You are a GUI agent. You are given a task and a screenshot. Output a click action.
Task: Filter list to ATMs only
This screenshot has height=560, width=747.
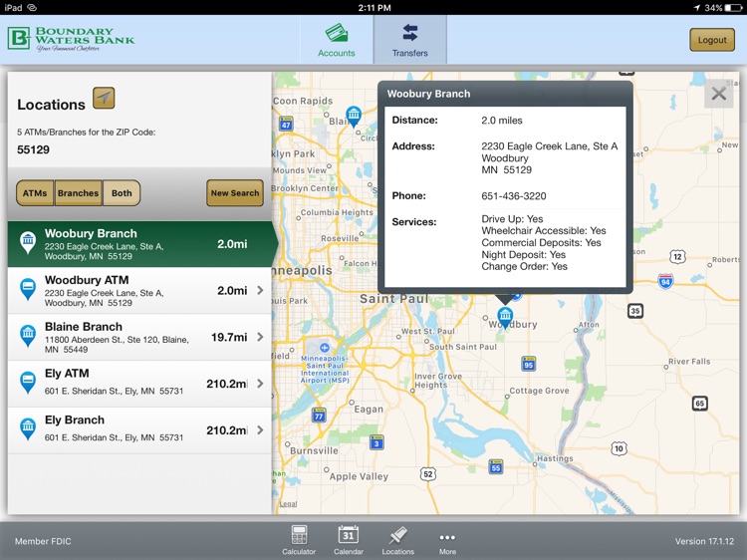[35, 193]
